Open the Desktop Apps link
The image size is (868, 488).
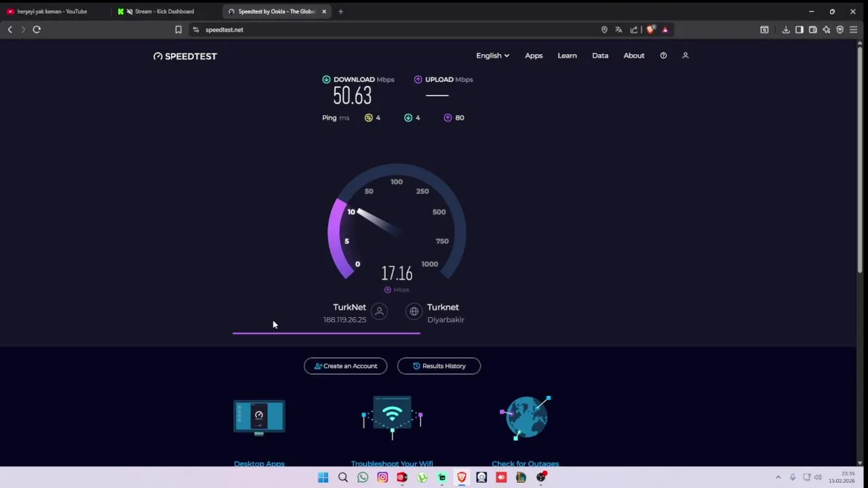(x=259, y=464)
